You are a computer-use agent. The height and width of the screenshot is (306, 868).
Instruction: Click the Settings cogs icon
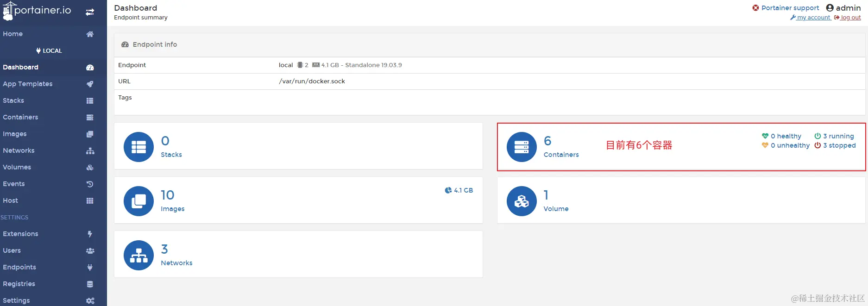(90, 301)
